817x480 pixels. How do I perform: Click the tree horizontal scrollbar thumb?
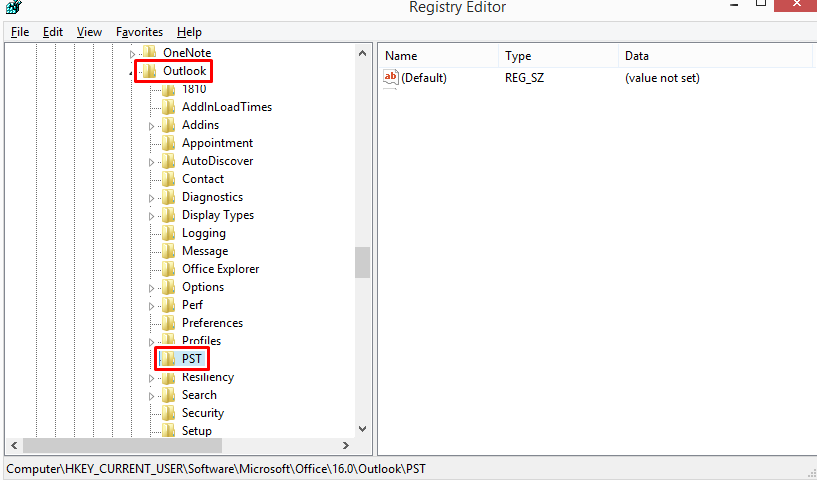tap(122, 445)
